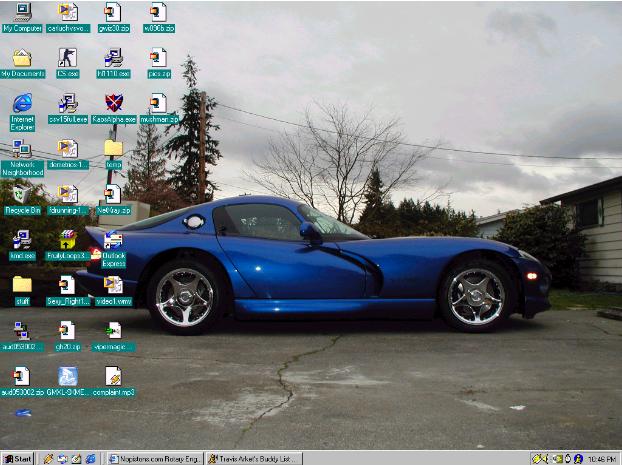The height and width of the screenshot is (465, 622).
Task: Select the video1.wmv media file
Action: [113, 286]
